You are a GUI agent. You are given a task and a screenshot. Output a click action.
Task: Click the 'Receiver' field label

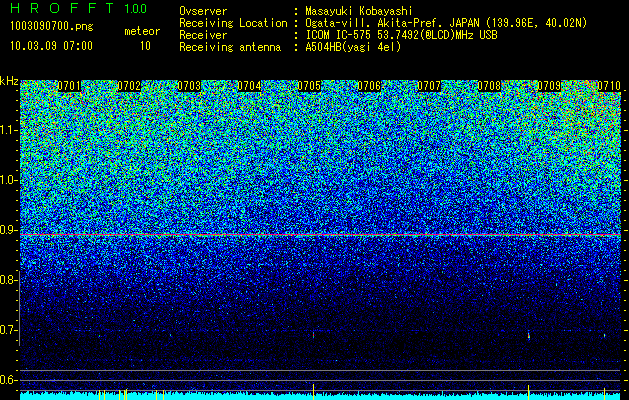tap(203, 35)
